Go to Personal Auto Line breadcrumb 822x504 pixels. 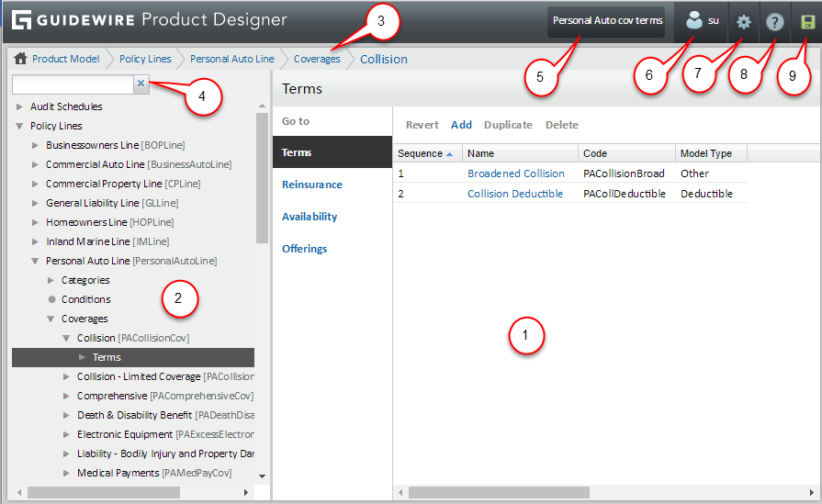click(x=231, y=59)
